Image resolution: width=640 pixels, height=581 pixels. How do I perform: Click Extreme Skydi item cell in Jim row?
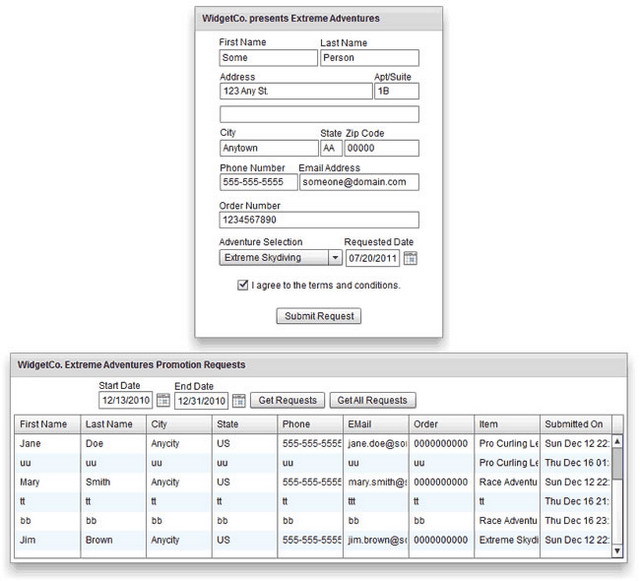pos(507,540)
